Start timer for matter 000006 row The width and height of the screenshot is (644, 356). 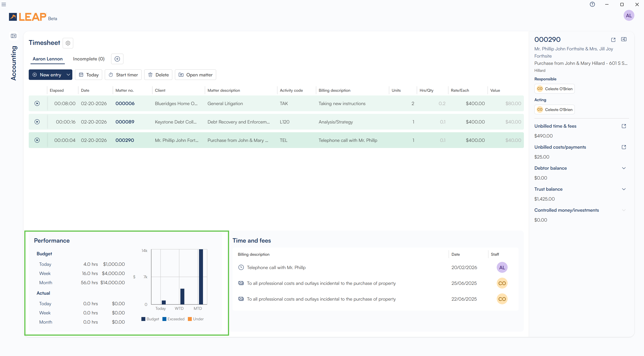pyautogui.click(x=37, y=103)
